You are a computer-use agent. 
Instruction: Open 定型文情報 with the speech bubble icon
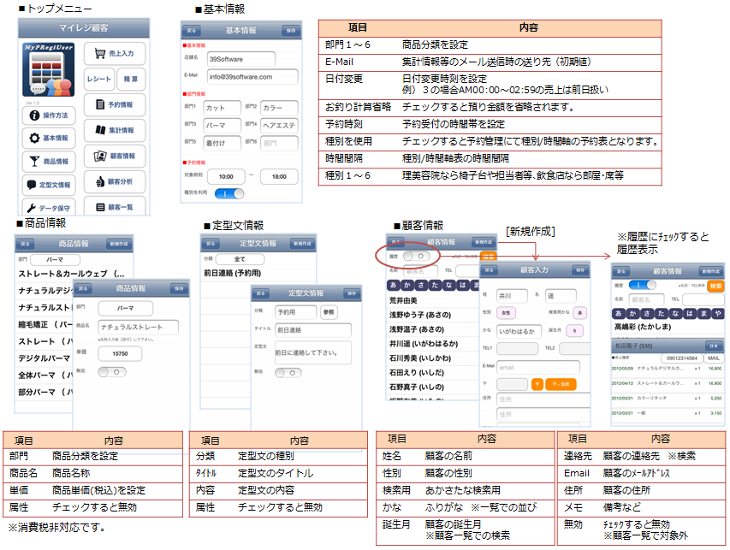pos(49,184)
